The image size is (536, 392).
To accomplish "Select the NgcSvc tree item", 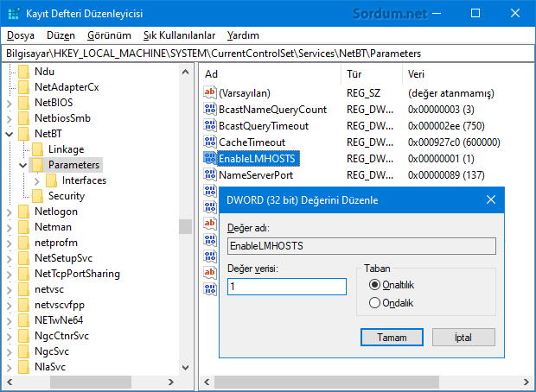I will pyautogui.click(x=52, y=351).
